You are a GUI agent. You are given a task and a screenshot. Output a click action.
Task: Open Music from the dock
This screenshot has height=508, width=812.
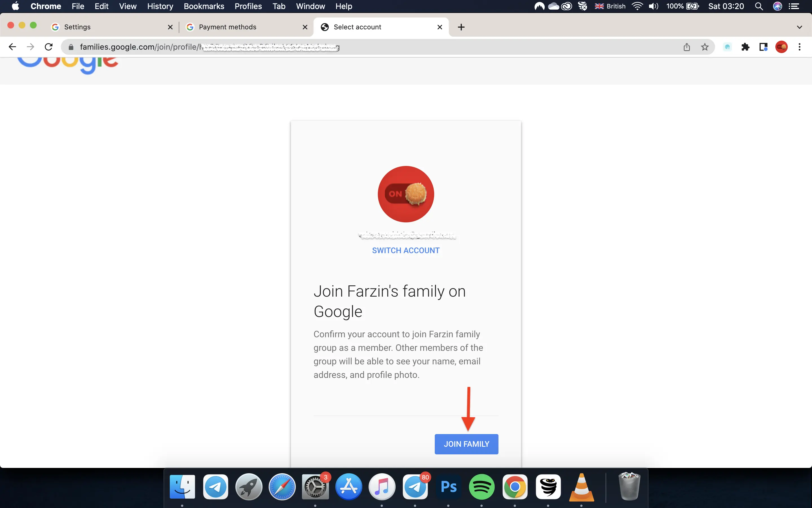click(382, 487)
